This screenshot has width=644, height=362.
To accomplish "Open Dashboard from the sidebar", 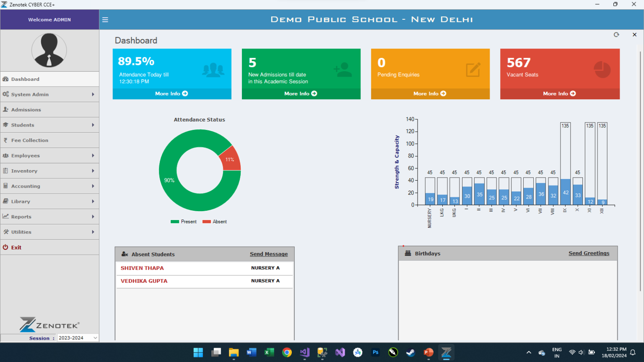I will 49,79.
